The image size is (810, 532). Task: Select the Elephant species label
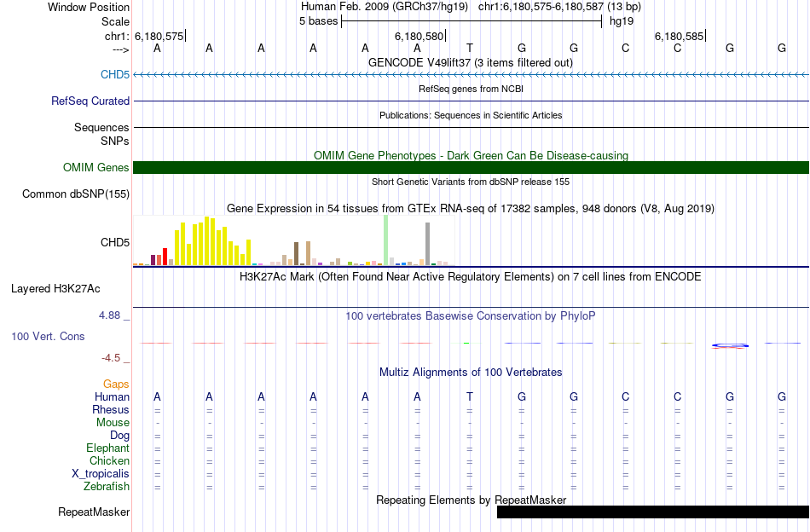[107, 448]
